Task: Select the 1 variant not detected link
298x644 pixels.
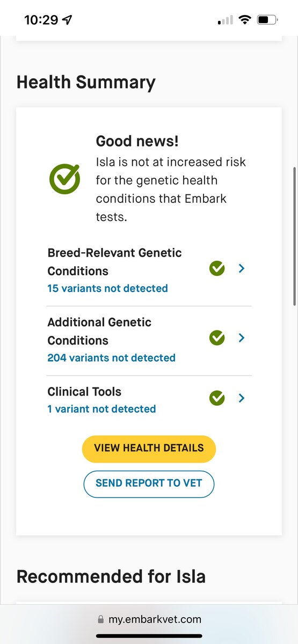Action: (x=101, y=409)
